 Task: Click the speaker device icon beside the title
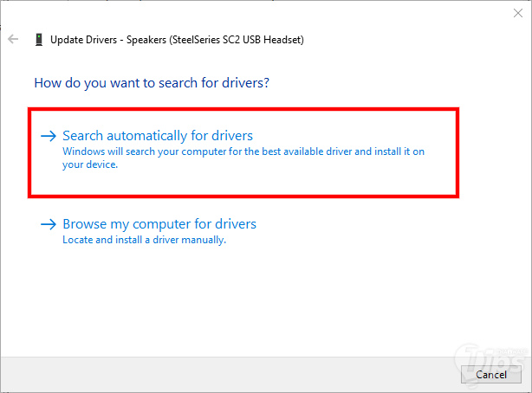pyautogui.click(x=39, y=40)
